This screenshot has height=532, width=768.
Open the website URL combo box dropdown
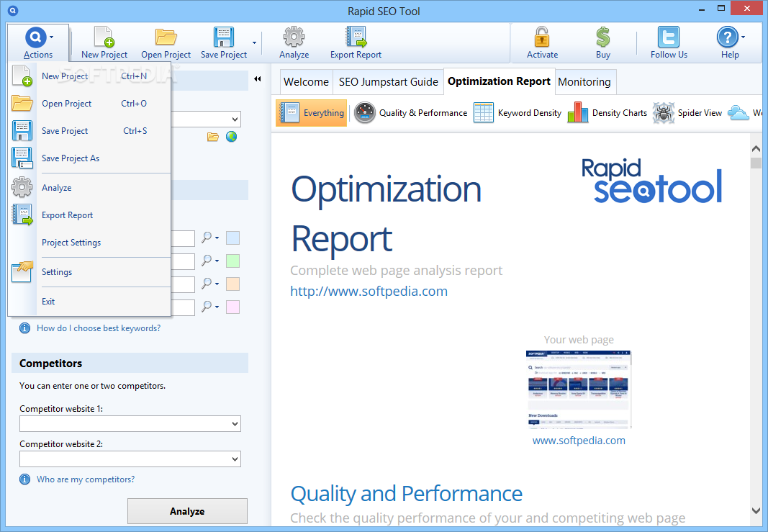tap(235, 119)
